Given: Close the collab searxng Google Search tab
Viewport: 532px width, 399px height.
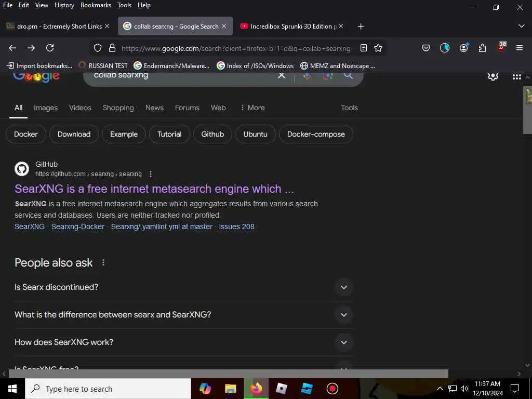Looking at the screenshot, I should (224, 26).
